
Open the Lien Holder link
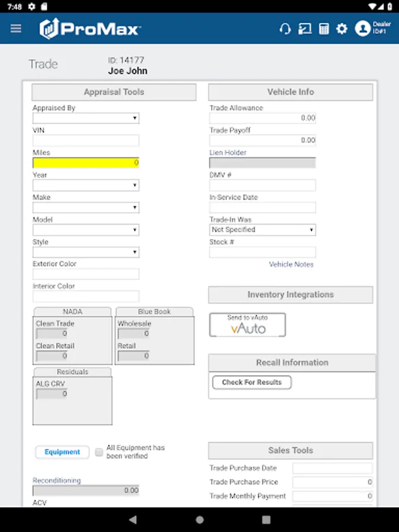[x=228, y=153]
